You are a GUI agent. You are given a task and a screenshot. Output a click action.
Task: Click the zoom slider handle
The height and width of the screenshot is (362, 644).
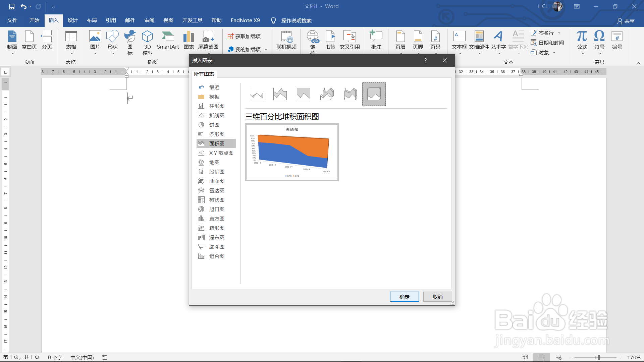tap(599, 357)
